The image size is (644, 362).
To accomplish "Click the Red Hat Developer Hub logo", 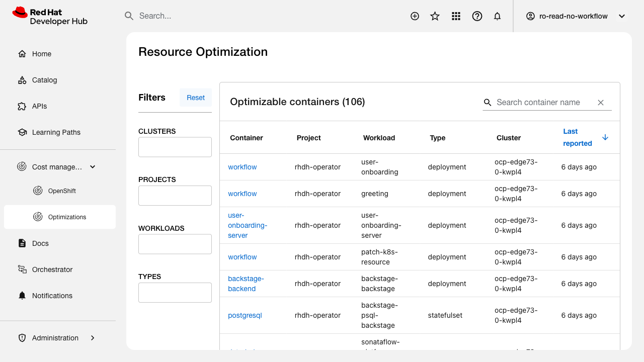I will 50,16.
